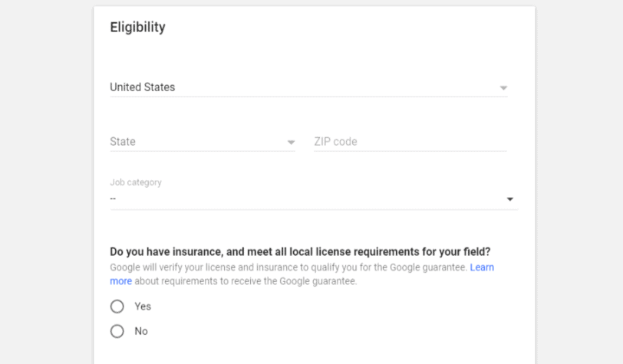The width and height of the screenshot is (623, 364).
Task: Expand the State dropdown
Action: pyautogui.click(x=203, y=142)
